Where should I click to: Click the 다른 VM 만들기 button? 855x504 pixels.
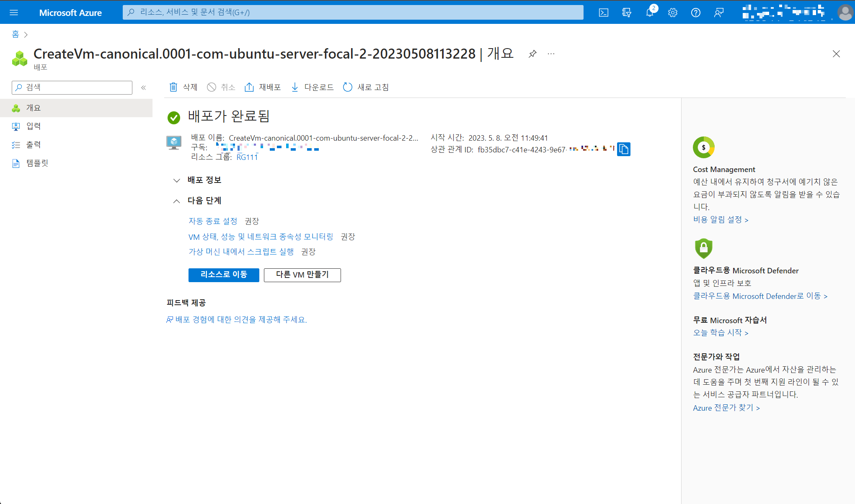[302, 275]
